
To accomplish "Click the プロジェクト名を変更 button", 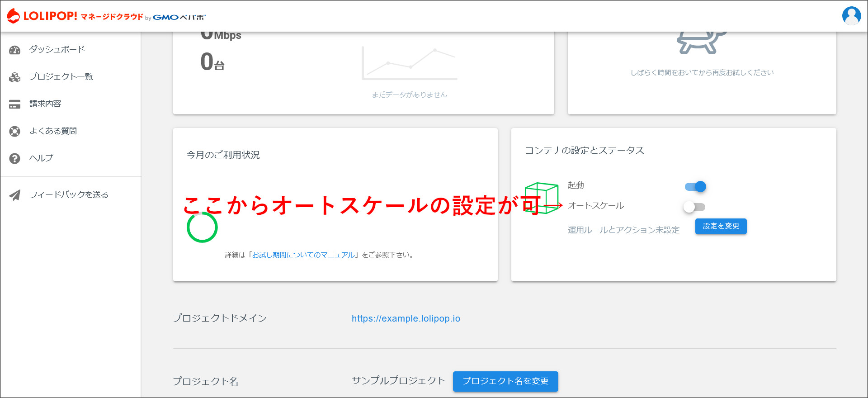I will (x=505, y=381).
